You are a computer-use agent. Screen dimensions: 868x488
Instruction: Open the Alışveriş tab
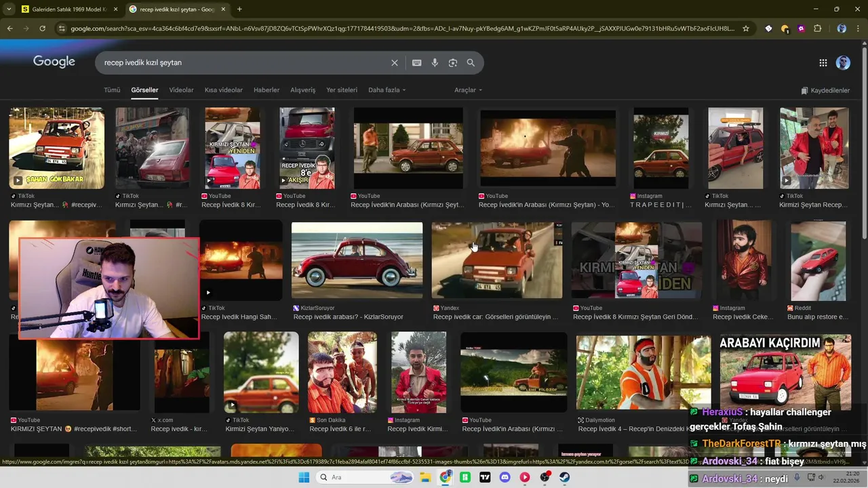(x=303, y=90)
